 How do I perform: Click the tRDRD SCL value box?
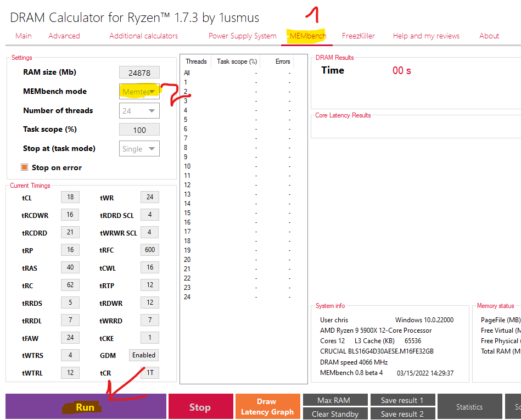(x=149, y=215)
